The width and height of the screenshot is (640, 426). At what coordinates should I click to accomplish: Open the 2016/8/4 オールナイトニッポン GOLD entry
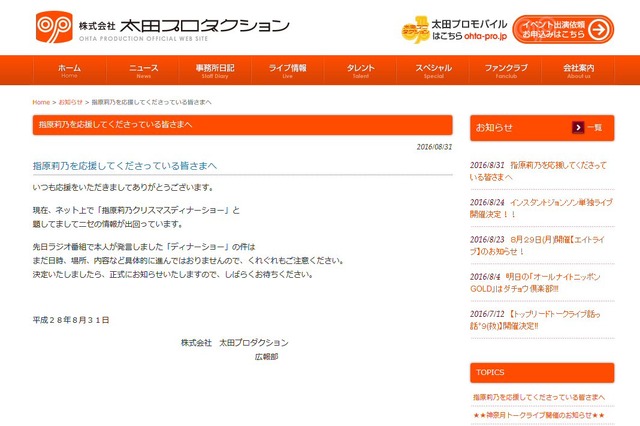click(535, 282)
